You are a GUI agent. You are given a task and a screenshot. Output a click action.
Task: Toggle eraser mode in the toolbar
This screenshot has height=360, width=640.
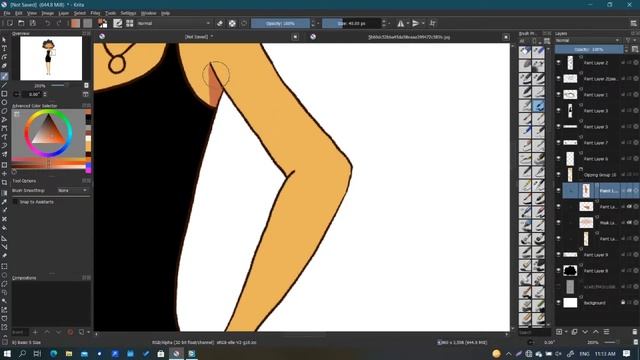tap(220, 23)
